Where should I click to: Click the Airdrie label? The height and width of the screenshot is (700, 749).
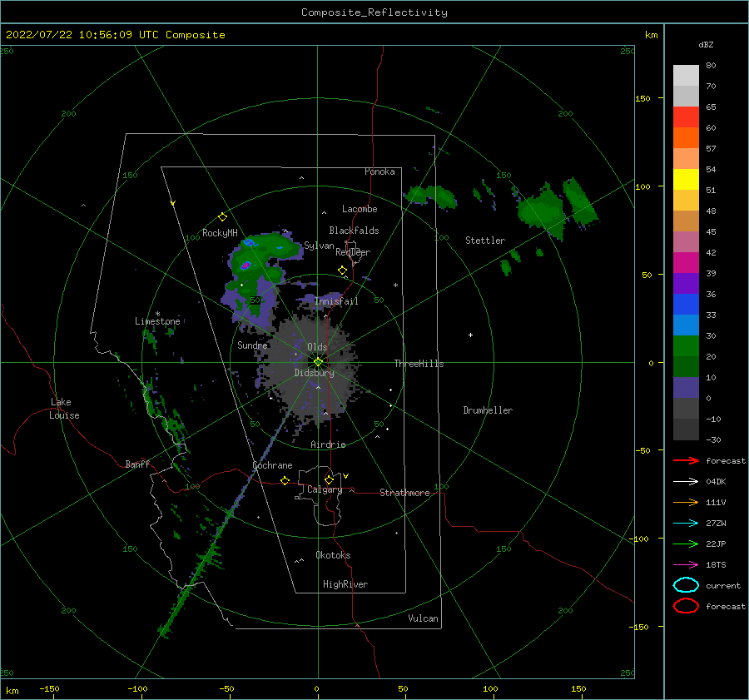coord(328,444)
